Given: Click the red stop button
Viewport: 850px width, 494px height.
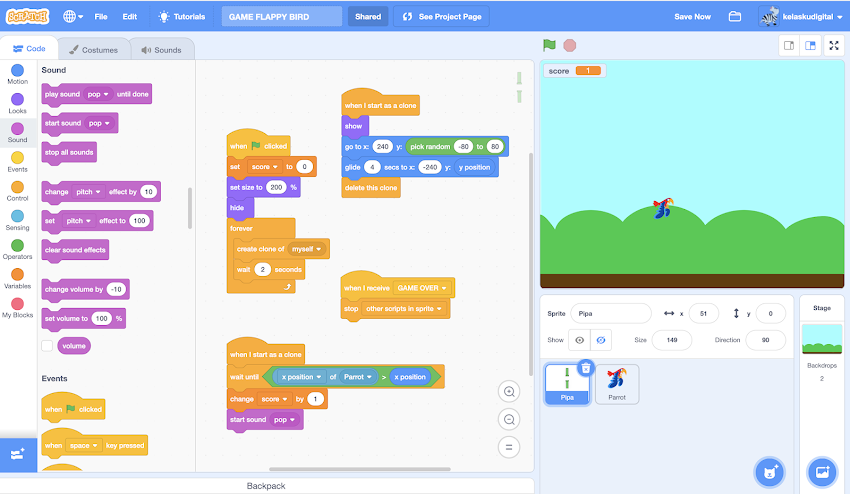Looking at the screenshot, I should (569, 45).
